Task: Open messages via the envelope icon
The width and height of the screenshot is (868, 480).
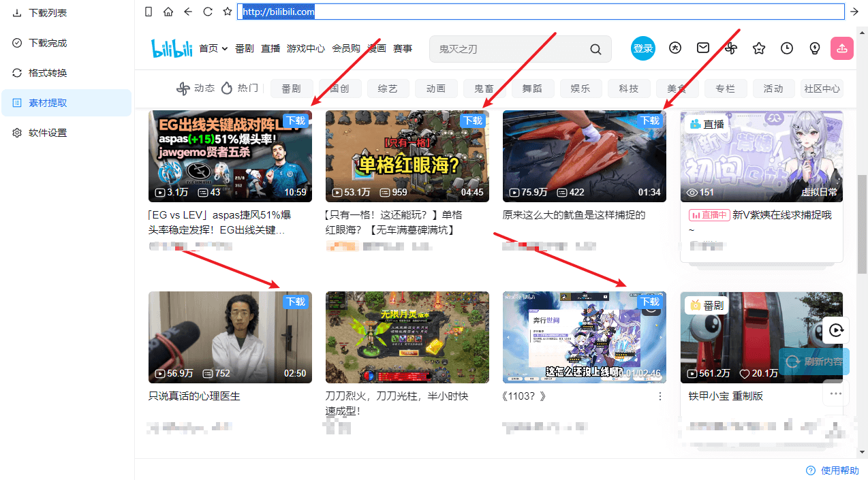Action: (x=703, y=48)
